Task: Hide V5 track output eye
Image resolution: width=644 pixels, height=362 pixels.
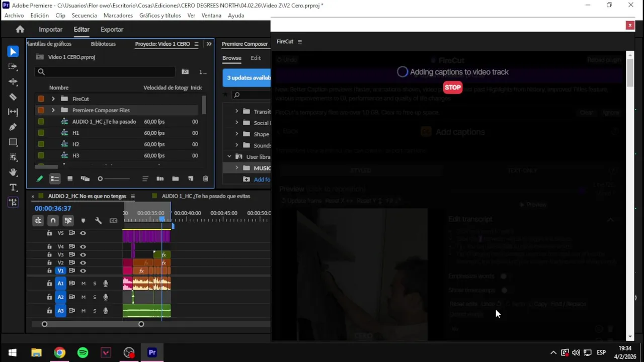Action: point(83,233)
